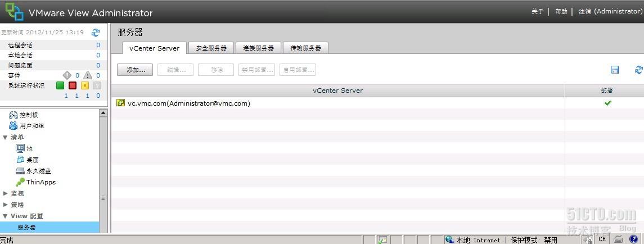Click the status bar checkmark icon

coord(382,240)
